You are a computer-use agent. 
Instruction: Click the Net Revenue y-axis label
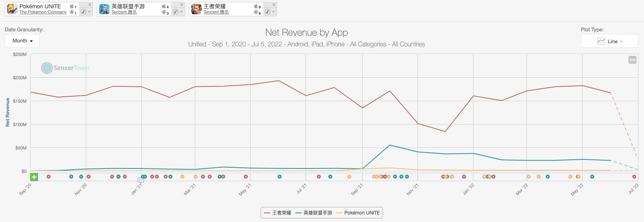pyautogui.click(x=8, y=112)
